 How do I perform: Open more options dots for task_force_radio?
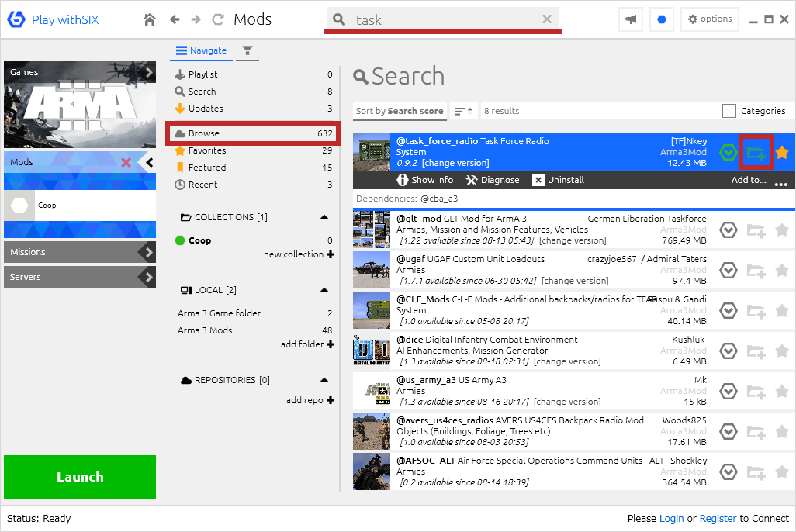pyautogui.click(x=780, y=185)
